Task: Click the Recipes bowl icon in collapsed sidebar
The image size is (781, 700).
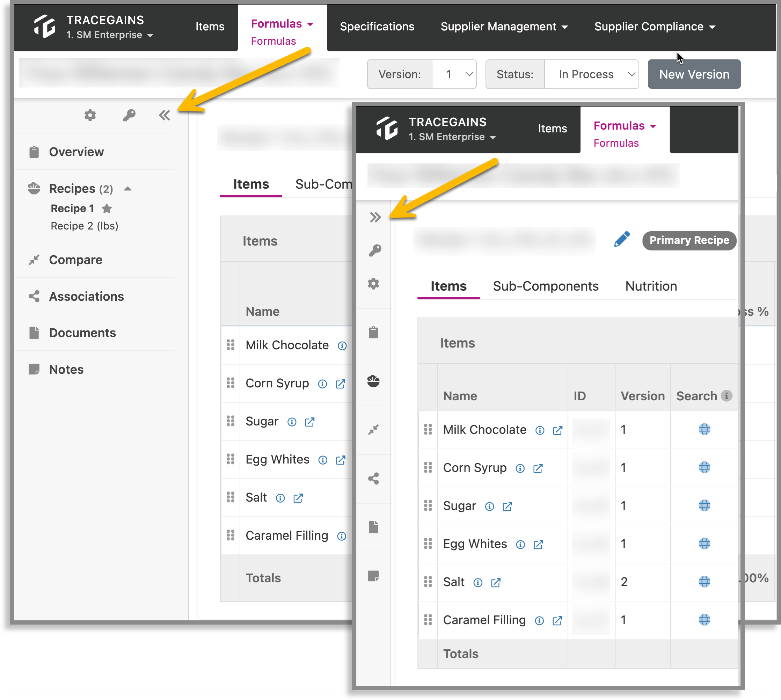Action: tap(373, 381)
